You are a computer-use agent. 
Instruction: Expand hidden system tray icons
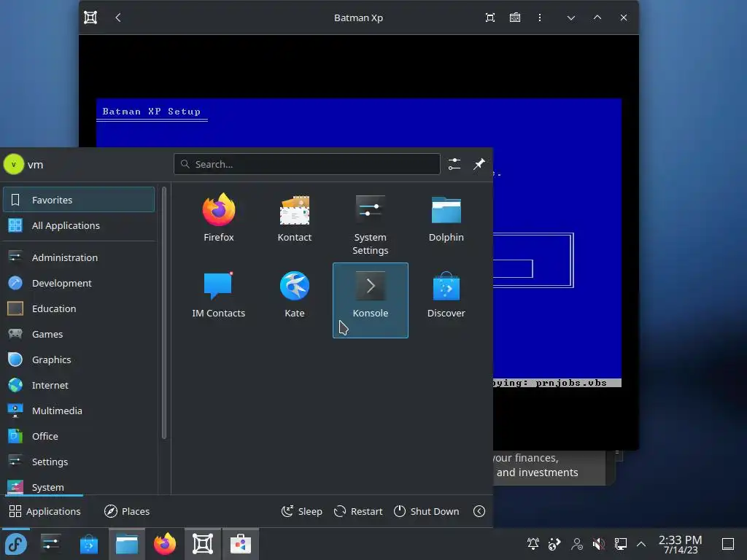[x=641, y=544]
